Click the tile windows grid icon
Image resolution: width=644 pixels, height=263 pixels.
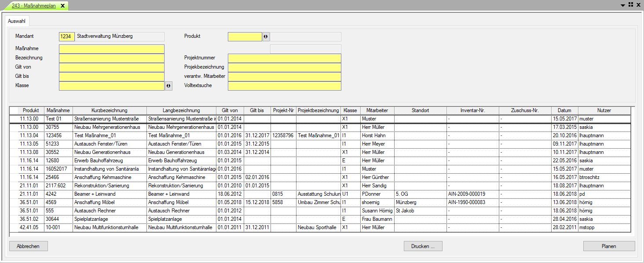[630, 5]
